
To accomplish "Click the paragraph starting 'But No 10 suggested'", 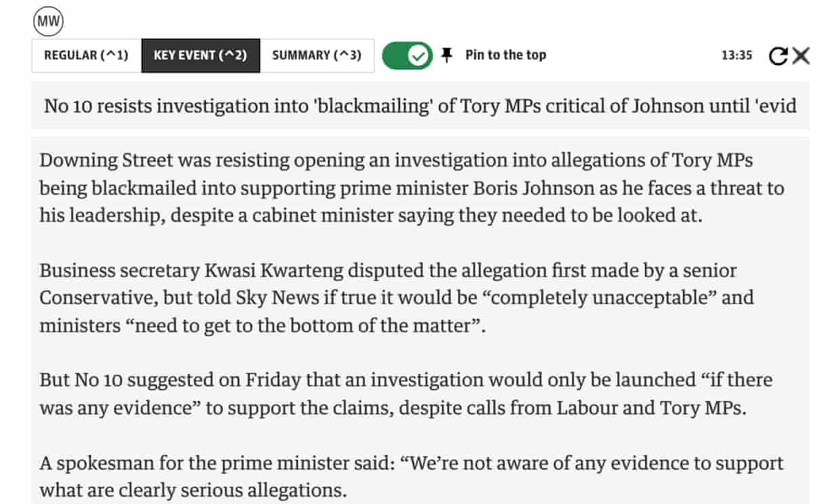I will pyautogui.click(x=406, y=394).
